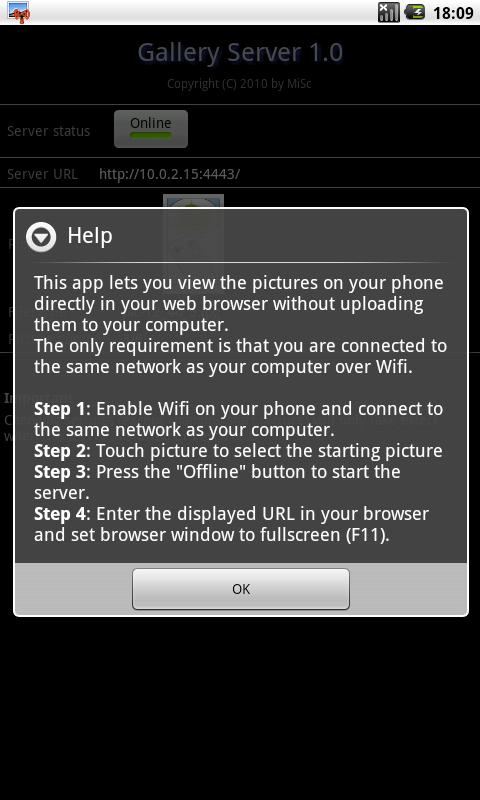The image size is (480, 800).
Task: Tap the intro paragraph about viewing pictures
Action: click(x=239, y=303)
